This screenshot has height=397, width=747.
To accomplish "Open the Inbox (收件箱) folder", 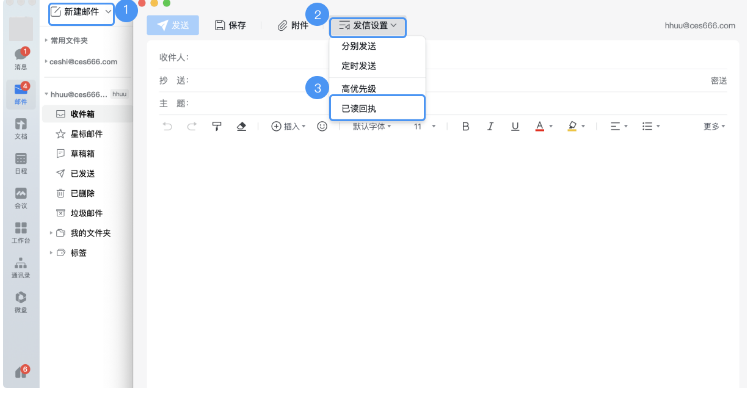I will click(x=87, y=114).
